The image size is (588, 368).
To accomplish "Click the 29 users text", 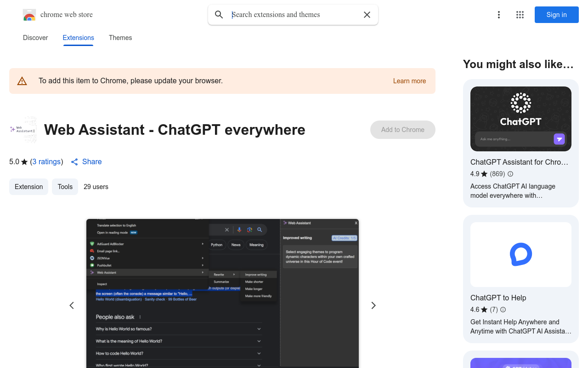I will coord(96,187).
